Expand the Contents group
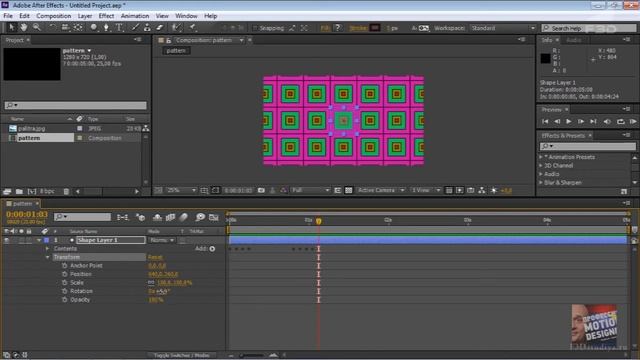The height and width of the screenshot is (360, 640). click(x=47, y=249)
